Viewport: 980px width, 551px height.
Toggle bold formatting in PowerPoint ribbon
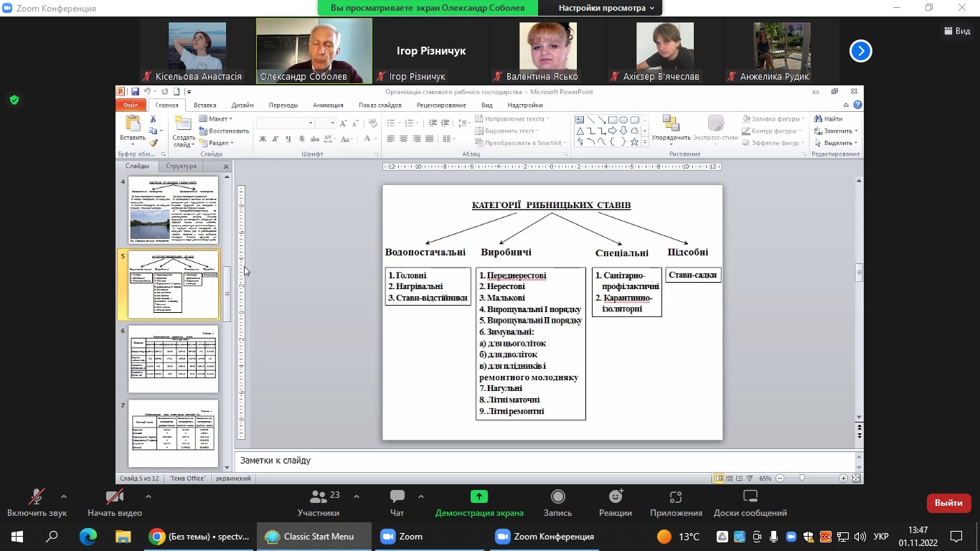(263, 139)
